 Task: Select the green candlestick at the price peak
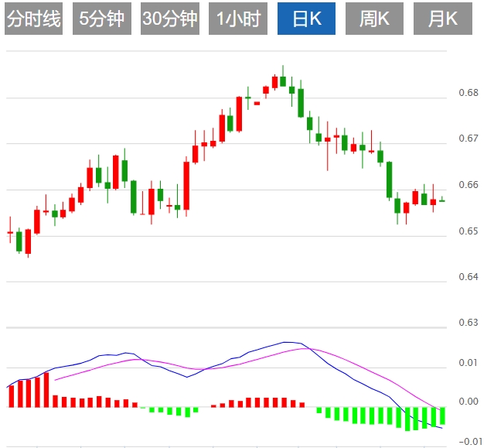[x=283, y=80]
